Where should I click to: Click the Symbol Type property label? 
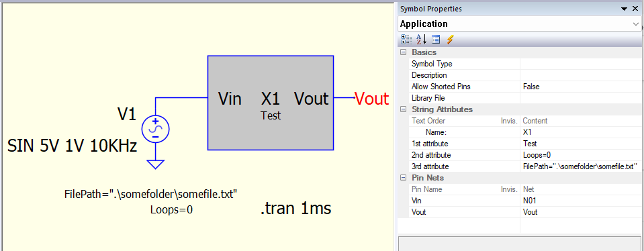432,64
